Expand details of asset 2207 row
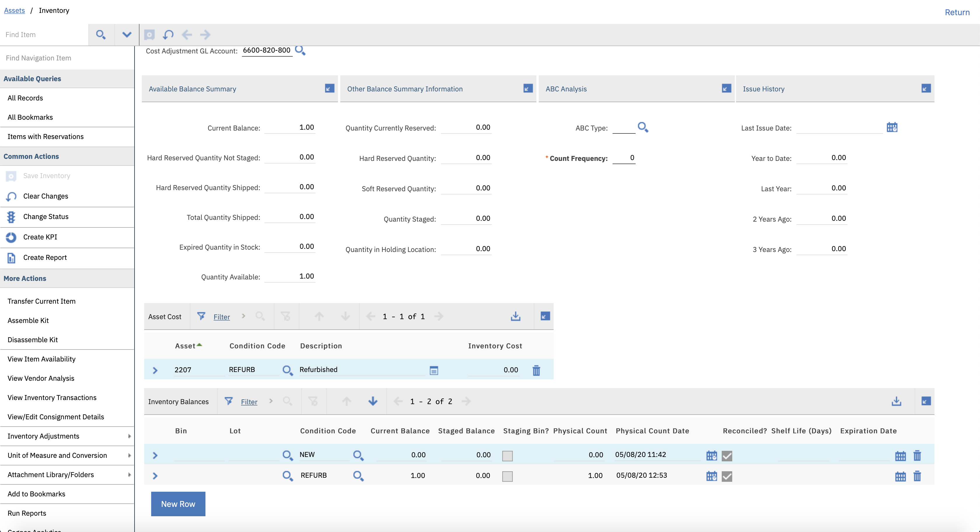The image size is (980, 532). pos(155,370)
